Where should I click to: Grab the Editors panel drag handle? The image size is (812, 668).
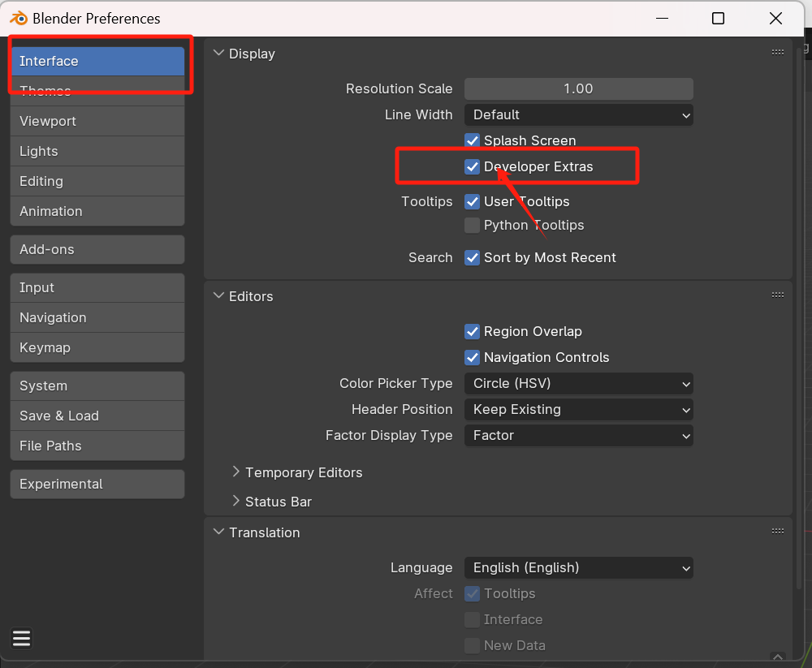coord(777,295)
